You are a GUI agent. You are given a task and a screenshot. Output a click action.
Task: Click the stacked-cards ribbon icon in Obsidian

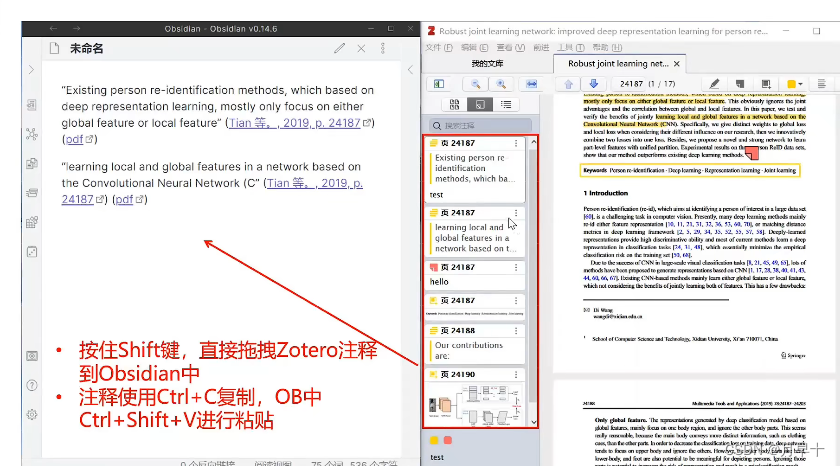[32, 192]
